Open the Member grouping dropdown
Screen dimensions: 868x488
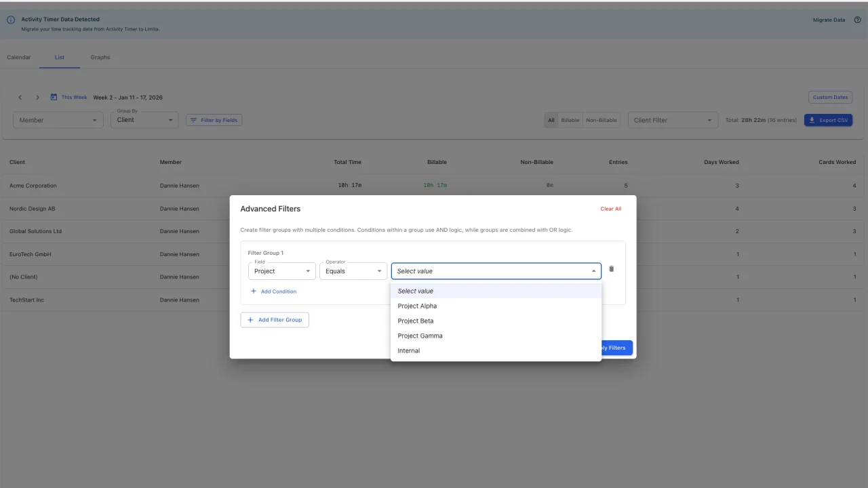coord(57,120)
